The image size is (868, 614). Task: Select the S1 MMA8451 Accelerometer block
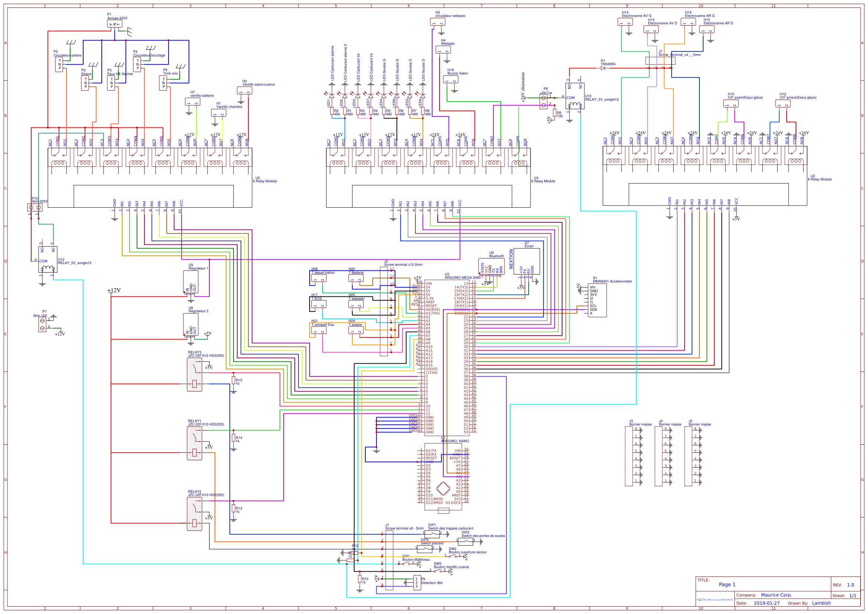(x=597, y=300)
